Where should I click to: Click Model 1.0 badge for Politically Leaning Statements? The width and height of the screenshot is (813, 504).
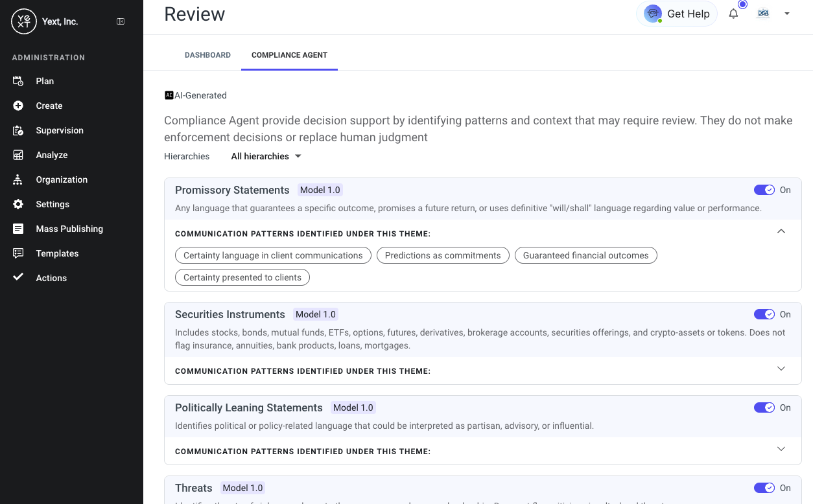coord(353,407)
